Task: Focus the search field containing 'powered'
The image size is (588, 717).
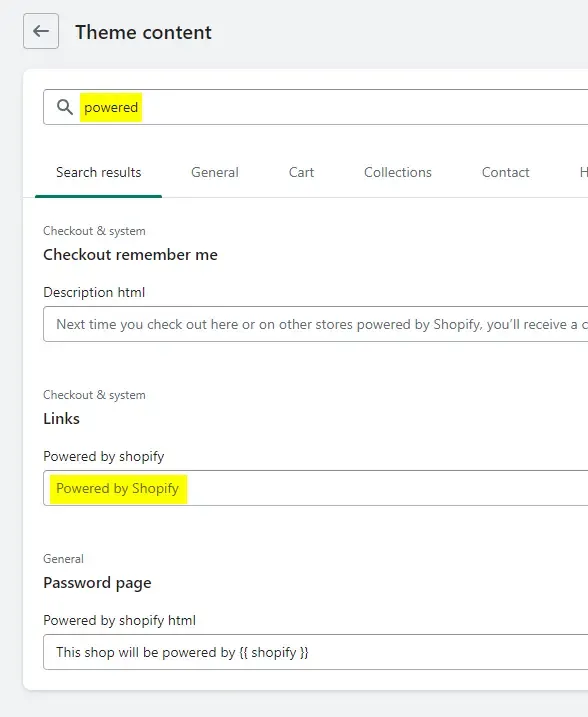Action: (x=315, y=107)
